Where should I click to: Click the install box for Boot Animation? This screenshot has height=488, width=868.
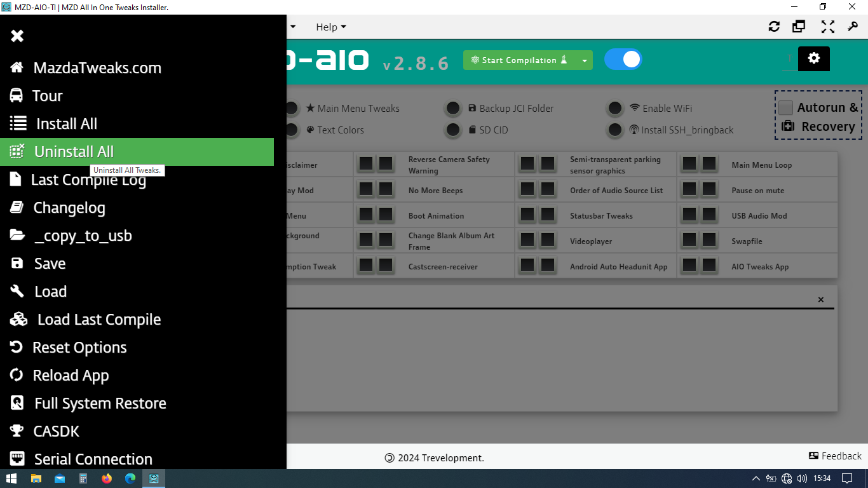(366, 215)
